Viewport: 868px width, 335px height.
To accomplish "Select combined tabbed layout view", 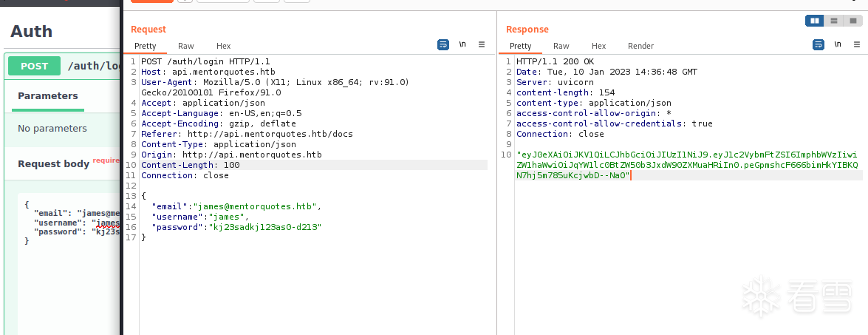I will tap(853, 21).
